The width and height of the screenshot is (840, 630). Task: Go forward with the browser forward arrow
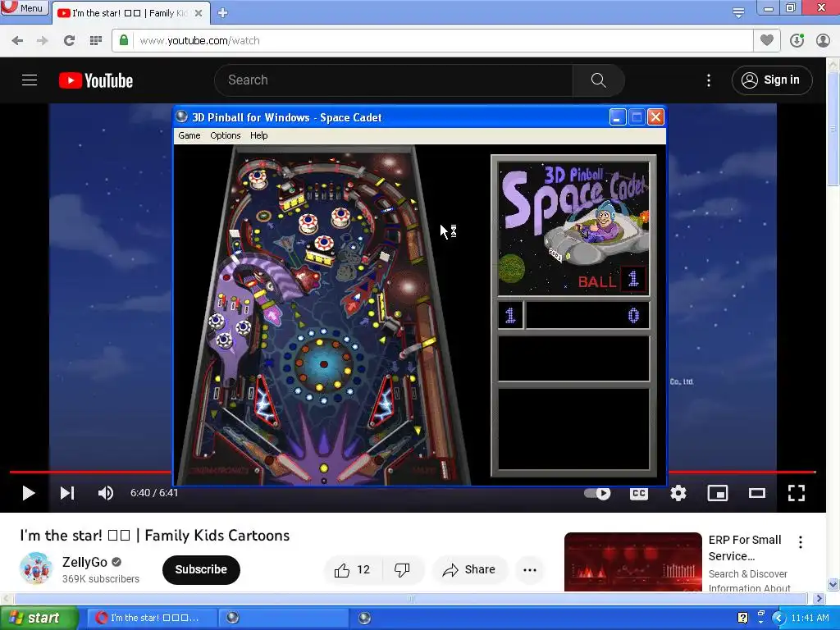(x=43, y=41)
